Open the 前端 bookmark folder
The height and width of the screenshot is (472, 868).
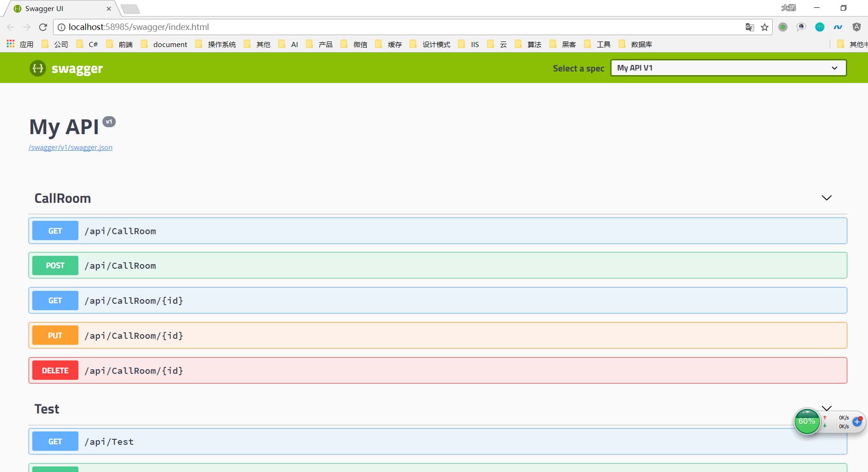[119, 44]
